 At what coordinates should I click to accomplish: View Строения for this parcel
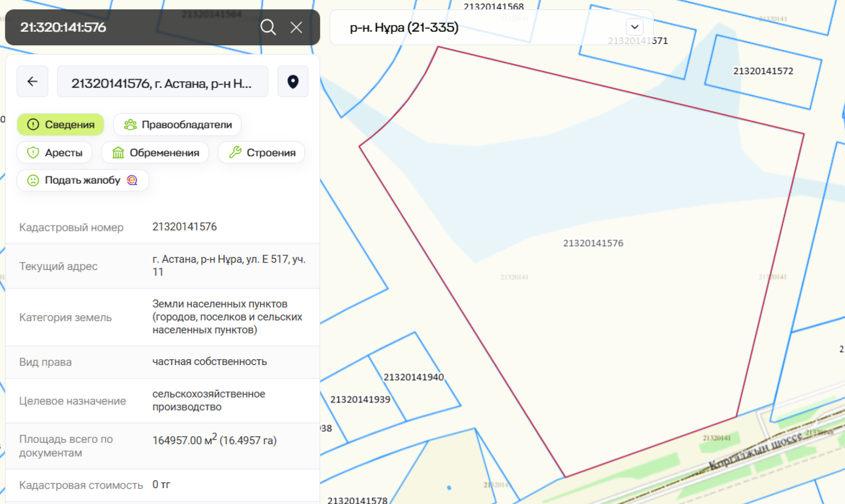coord(261,153)
